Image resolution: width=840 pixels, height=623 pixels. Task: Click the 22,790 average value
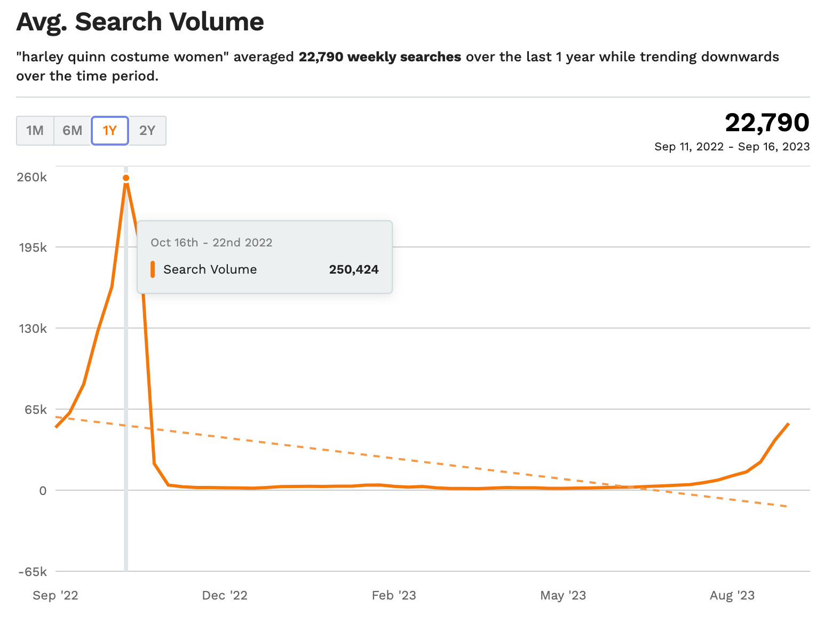(767, 123)
